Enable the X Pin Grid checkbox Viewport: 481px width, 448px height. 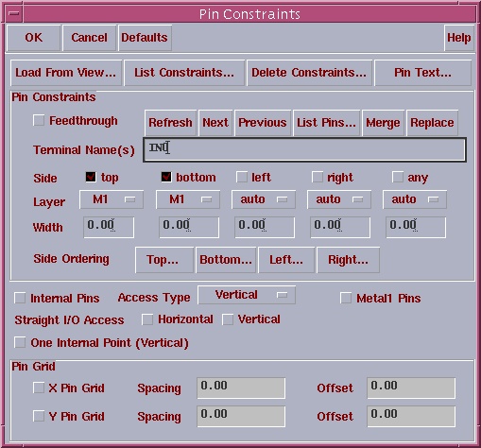click(39, 388)
